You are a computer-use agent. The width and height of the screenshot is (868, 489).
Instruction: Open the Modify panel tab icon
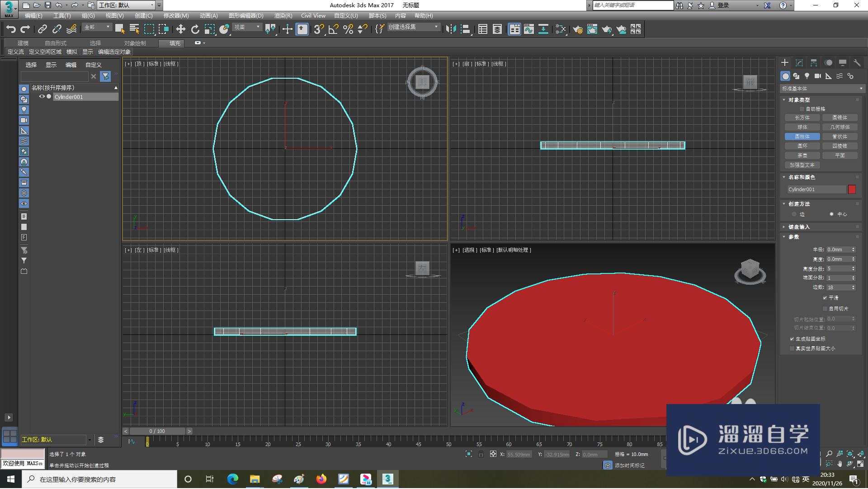point(799,63)
